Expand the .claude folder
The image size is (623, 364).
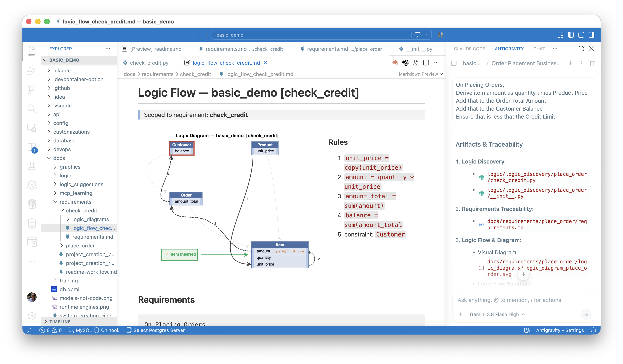[x=79, y=70]
